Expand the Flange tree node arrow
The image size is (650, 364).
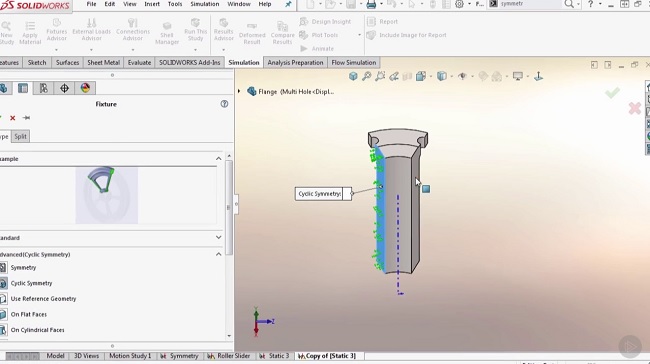pos(239,91)
